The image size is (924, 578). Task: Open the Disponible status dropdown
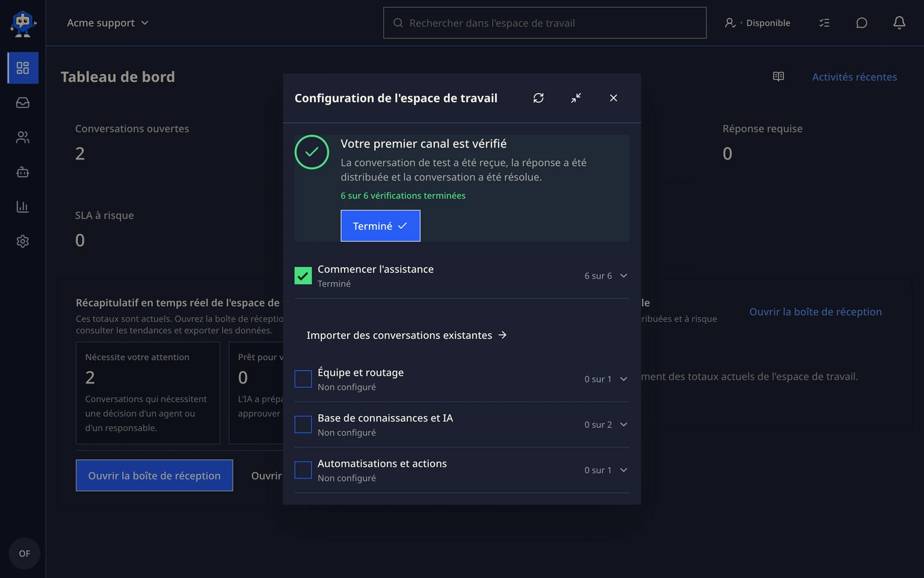pyautogui.click(x=757, y=23)
